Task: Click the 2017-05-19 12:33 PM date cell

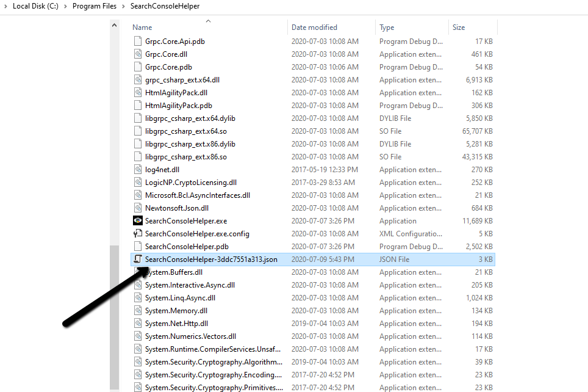Action: click(x=324, y=170)
